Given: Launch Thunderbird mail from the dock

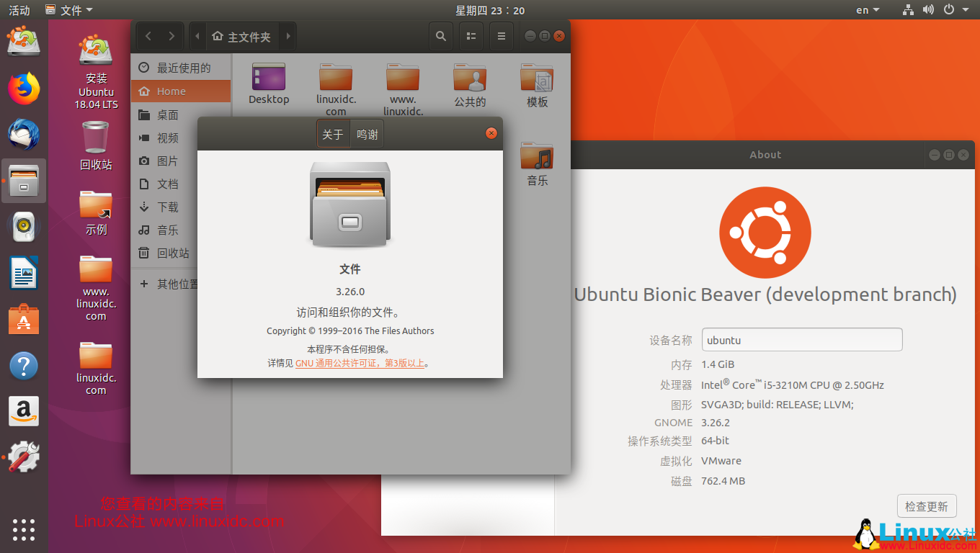Looking at the screenshot, I should 24,135.
